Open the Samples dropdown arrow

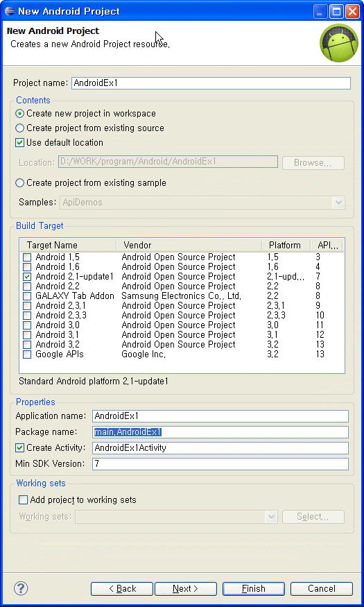coord(338,202)
